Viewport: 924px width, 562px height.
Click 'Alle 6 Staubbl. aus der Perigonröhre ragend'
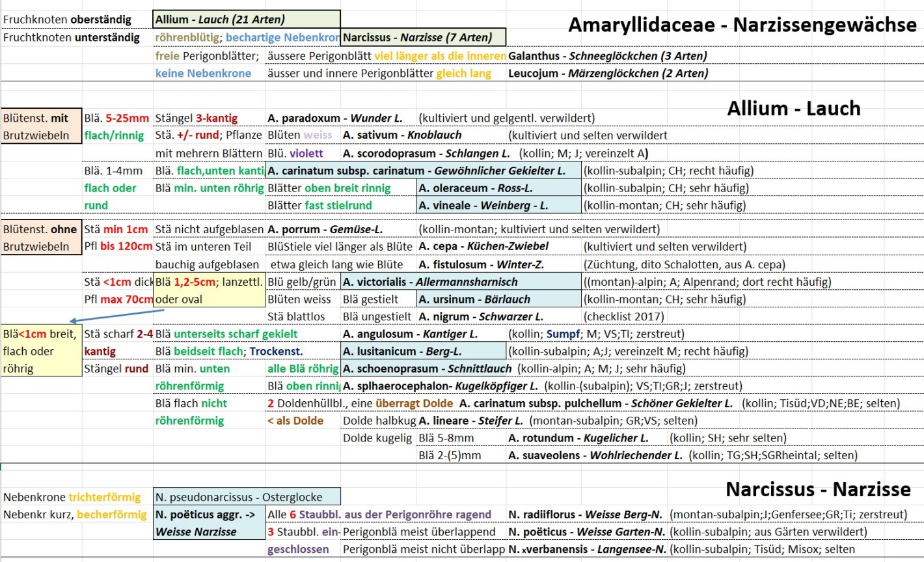pos(379,514)
